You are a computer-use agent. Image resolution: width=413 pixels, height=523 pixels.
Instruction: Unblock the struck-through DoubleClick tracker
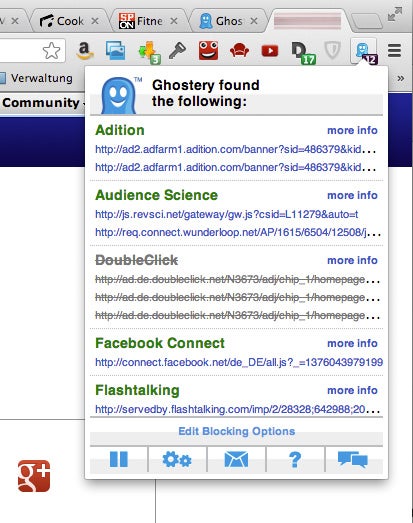pos(136,260)
